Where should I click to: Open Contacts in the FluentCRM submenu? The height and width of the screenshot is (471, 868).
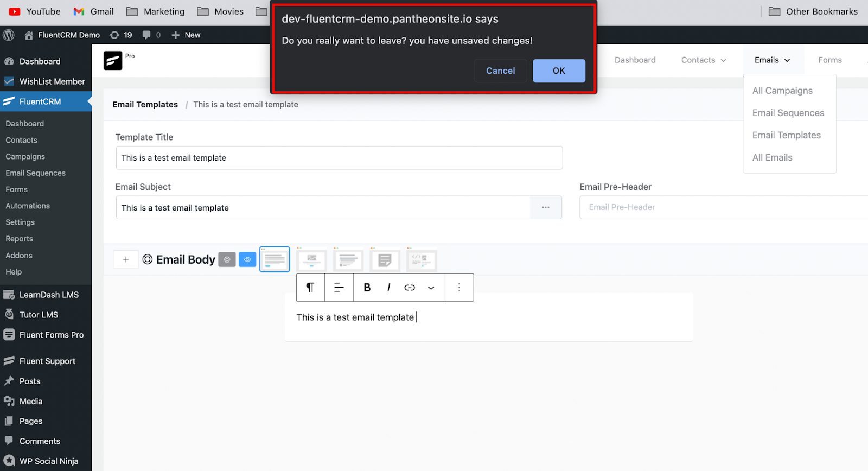click(22, 140)
